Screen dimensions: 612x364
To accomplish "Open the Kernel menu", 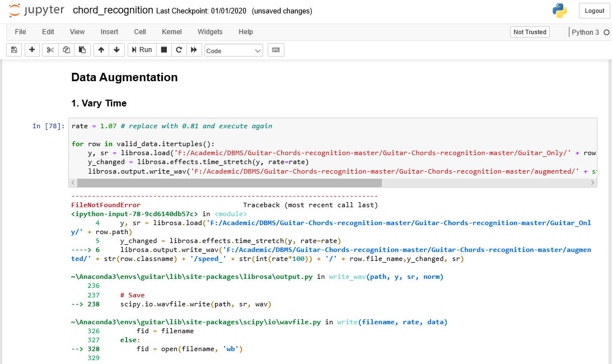I will (x=171, y=32).
